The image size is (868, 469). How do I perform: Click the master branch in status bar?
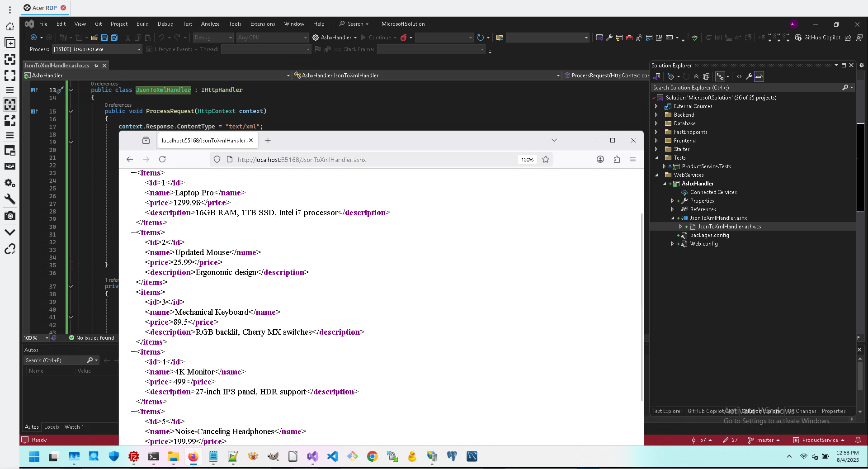click(x=764, y=440)
